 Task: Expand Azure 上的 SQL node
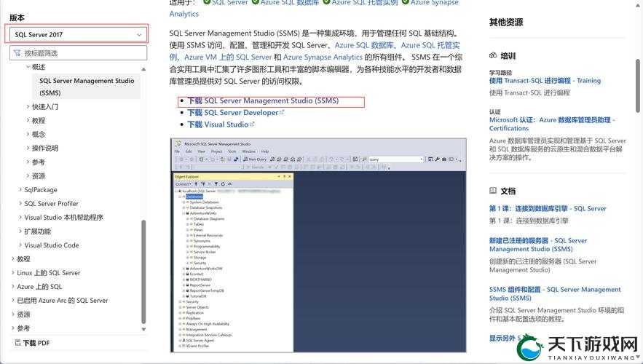(12, 287)
